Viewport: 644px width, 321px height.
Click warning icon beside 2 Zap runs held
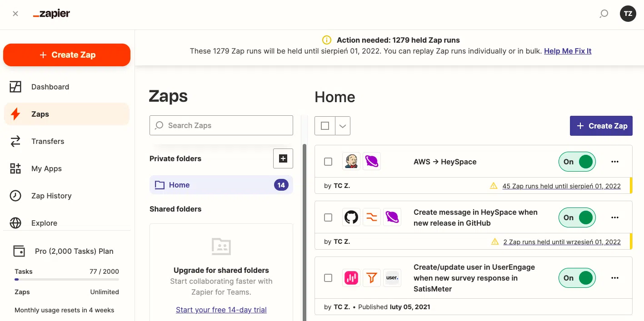tap(495, 242)
